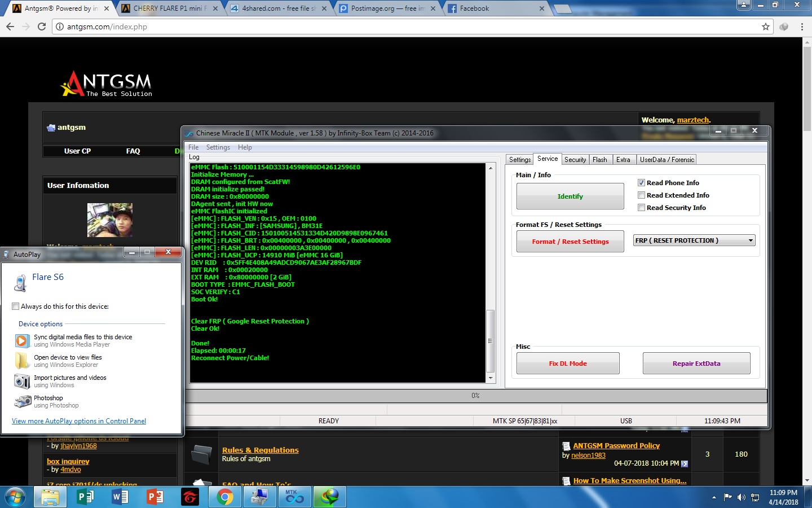Image resolution: width=812 pixels, height=508 pixels.
Task: Click the Format / Reset Settings button
Action: pos(570,242)
